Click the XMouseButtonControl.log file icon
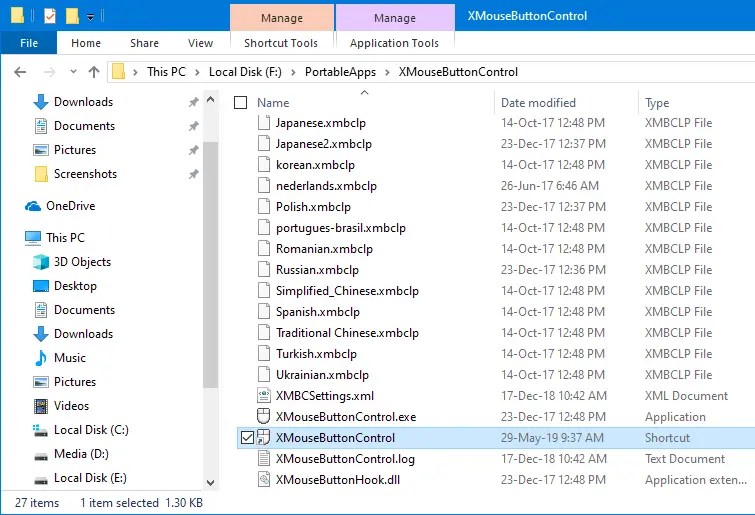This screenshot has height=515, width=755. pos(264,459)
